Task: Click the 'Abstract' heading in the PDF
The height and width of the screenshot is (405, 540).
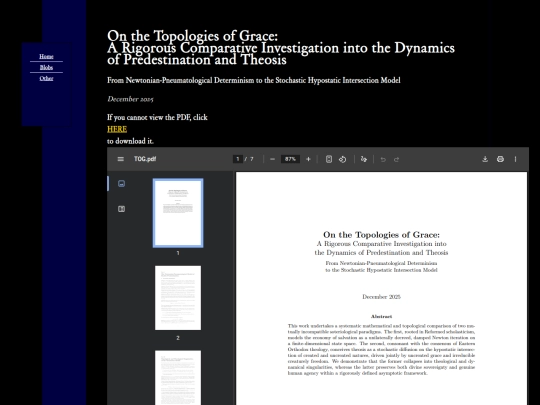Action: coord(381,316)
